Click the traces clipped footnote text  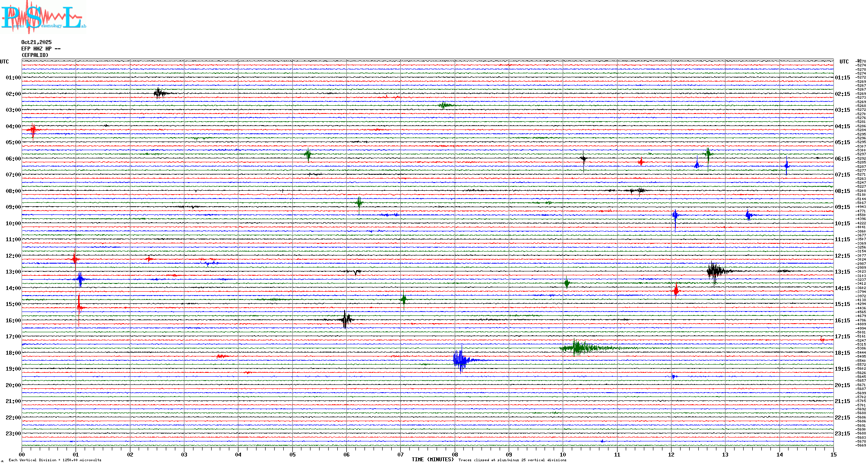pos(512,460)
